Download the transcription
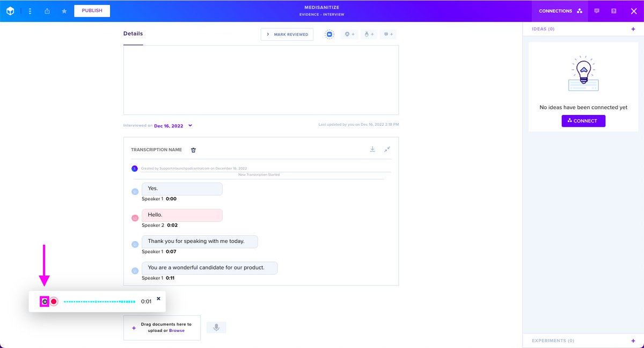The image size is (644, 348). [372, 149]
